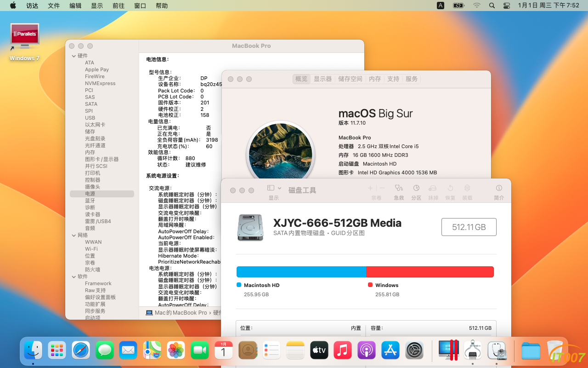588x368 pixels.
Task: Open Music from the Dock
Action: 343,351
